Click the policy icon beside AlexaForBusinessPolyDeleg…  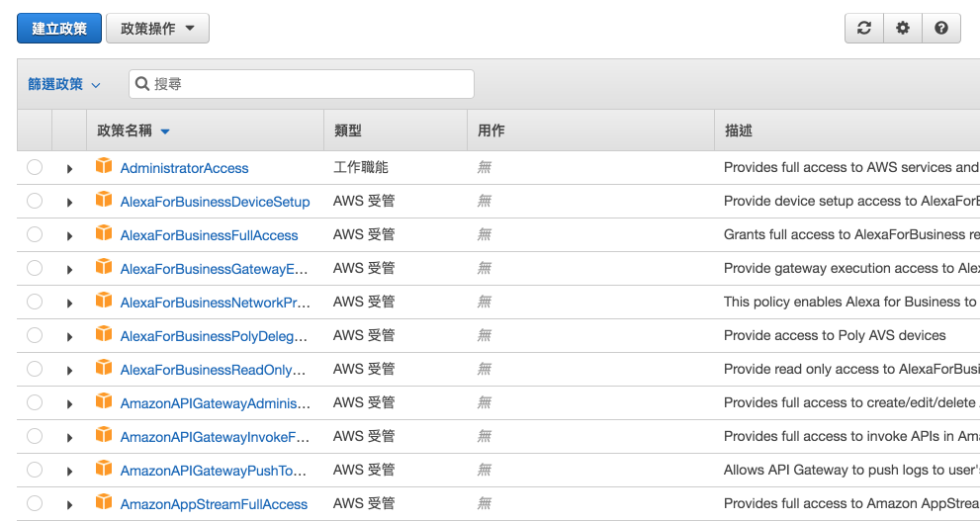point(104,334)
